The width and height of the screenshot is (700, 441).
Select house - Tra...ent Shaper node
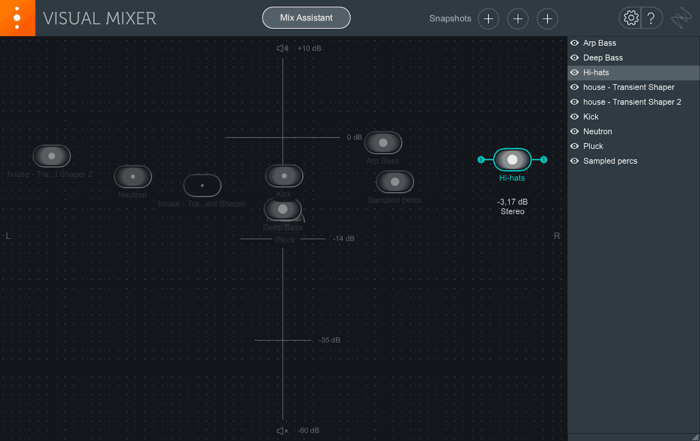pyautogui.click(x=202, y=185)
